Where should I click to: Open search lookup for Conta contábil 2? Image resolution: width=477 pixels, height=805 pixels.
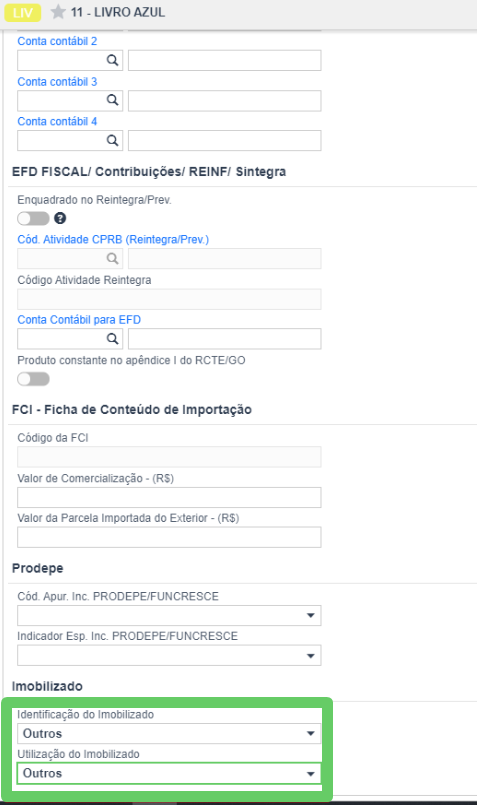pos(112,60)
